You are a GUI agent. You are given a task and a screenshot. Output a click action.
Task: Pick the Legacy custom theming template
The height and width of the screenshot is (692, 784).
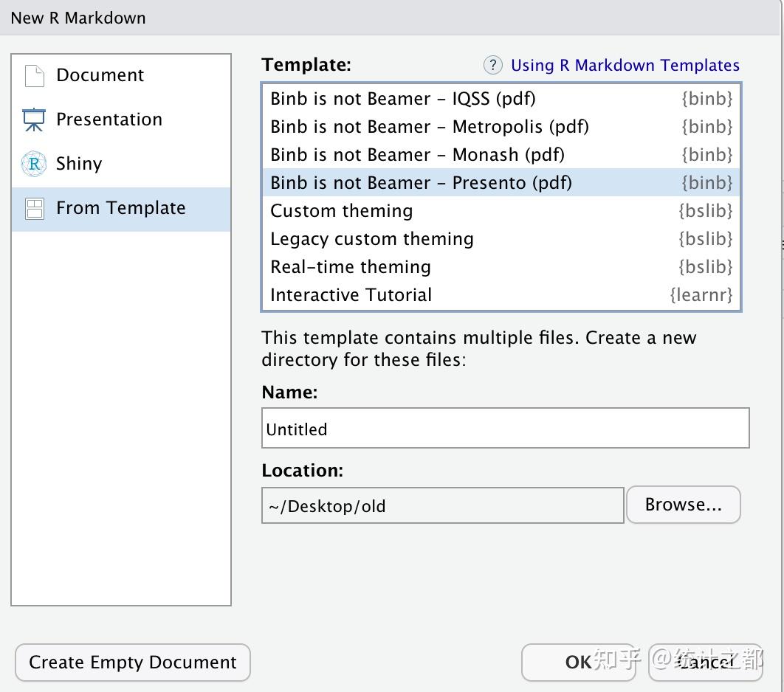[x=371, y=239]
